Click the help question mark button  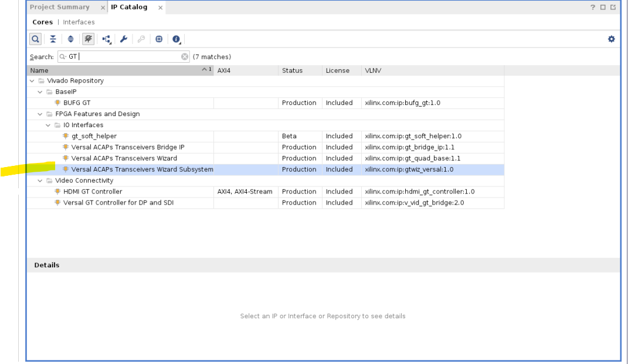[x=592, y=7]
